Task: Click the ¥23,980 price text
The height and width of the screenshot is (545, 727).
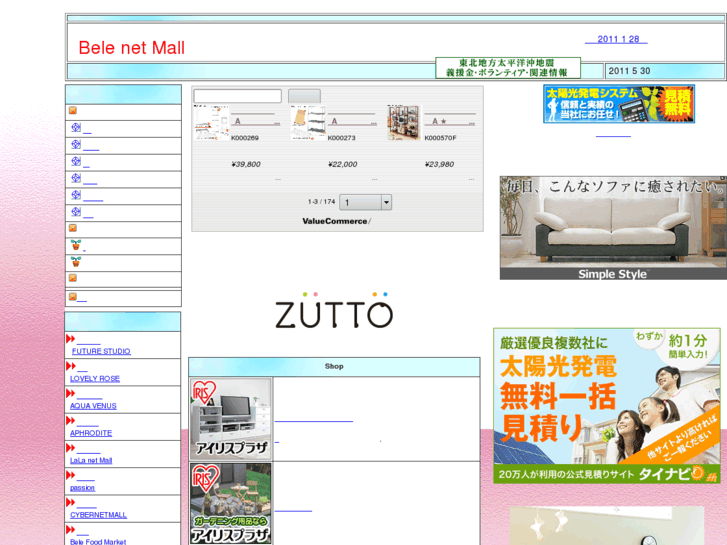Action: (x=440, y=164)
